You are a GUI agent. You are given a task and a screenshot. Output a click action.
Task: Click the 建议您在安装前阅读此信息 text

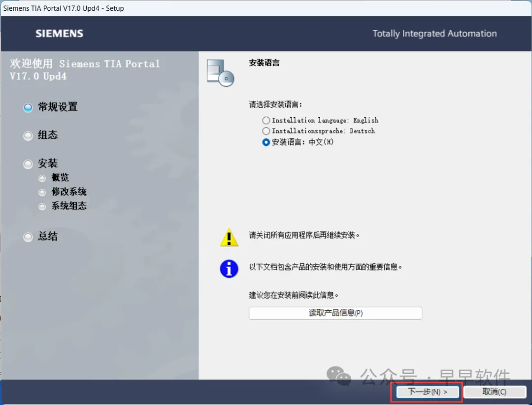(x=294, y=295)
